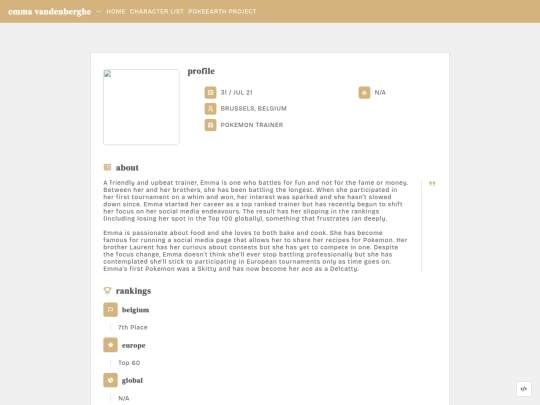Click the icon next to N/A in profile
This screenshot has width=540, height=405.
[364, 92]
